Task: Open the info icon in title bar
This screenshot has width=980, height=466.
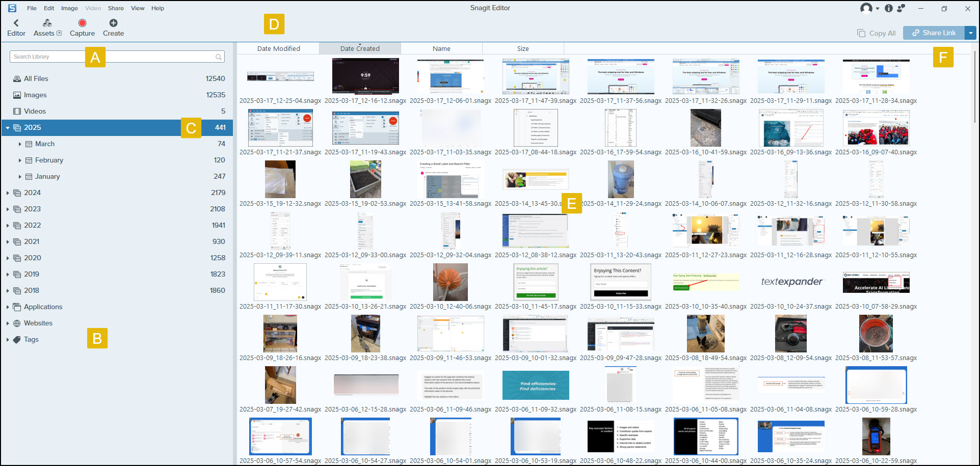Action: click(x=889, y=8)
